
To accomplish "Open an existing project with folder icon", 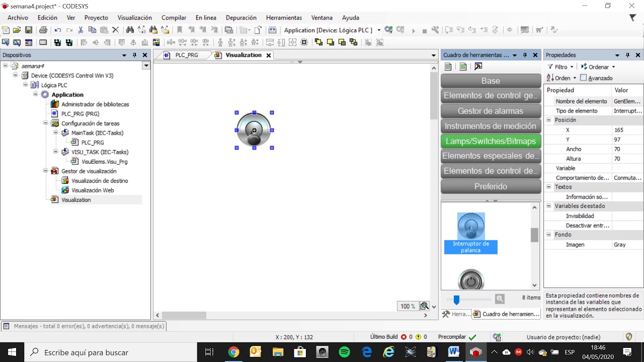I will click(17, 30).
